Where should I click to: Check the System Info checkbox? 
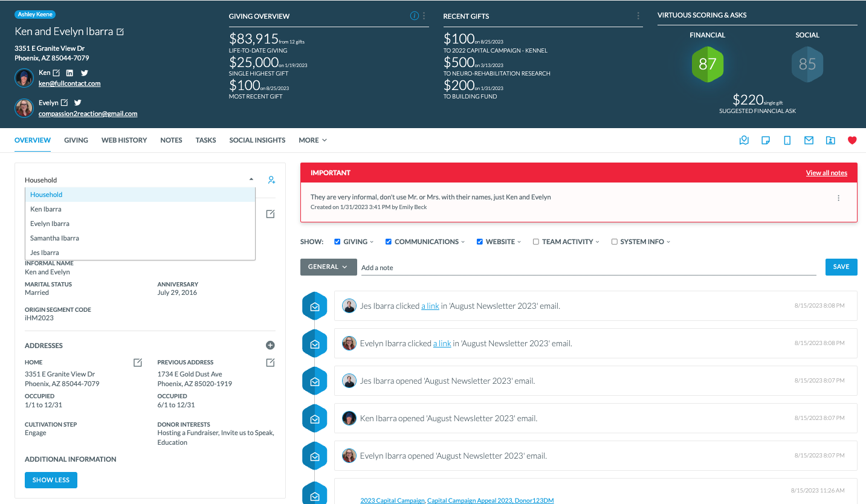click(615, 242)
